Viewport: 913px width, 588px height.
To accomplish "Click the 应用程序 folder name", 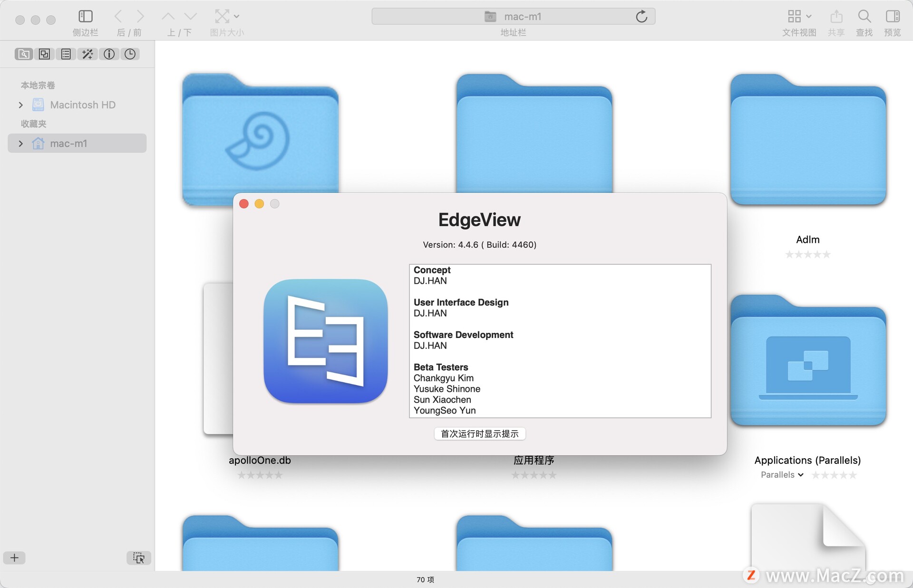I will pyautogui.click(x=534, y=460).
